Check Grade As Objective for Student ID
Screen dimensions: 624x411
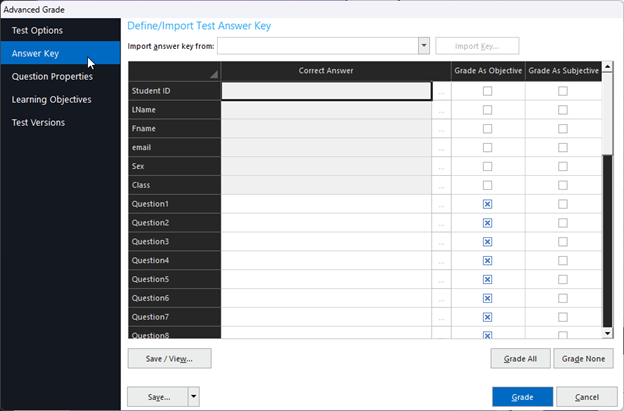[x=487, y=92]
